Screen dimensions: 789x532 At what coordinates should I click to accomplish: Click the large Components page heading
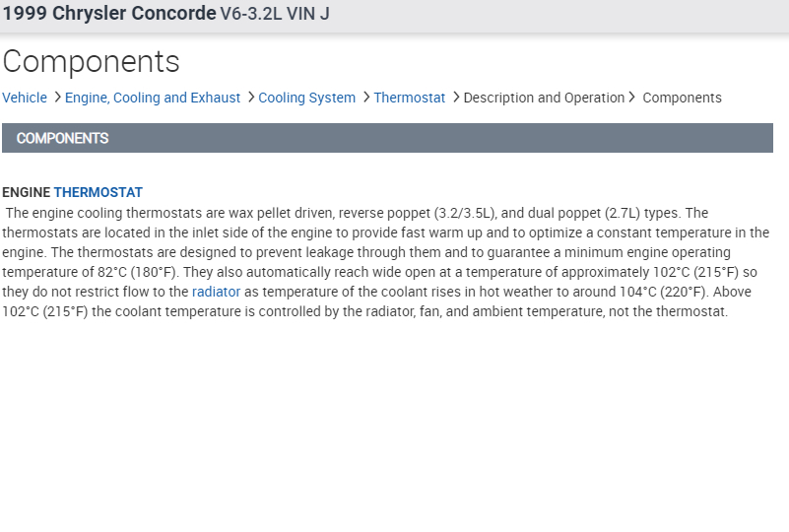[x=91, y=61]
